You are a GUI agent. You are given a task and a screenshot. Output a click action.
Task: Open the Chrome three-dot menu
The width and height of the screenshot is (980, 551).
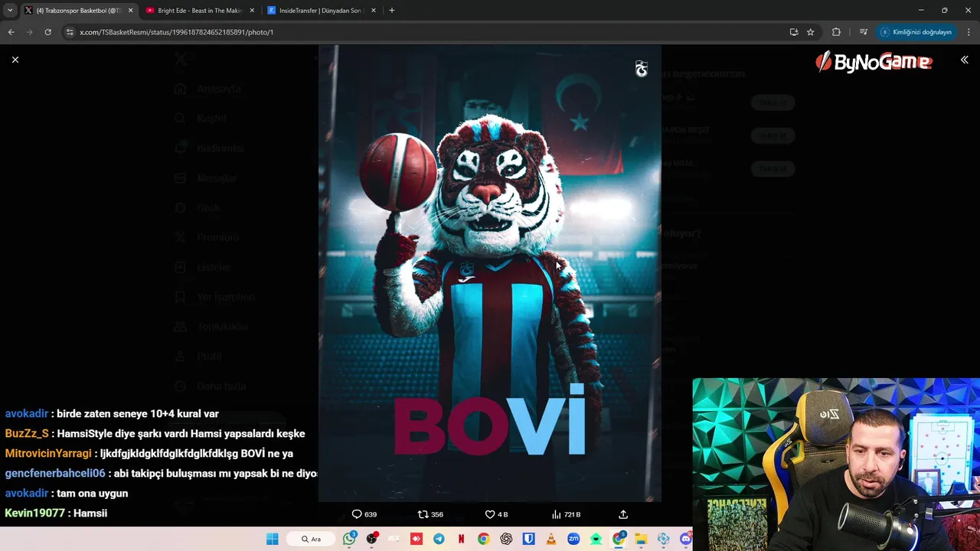969,32
